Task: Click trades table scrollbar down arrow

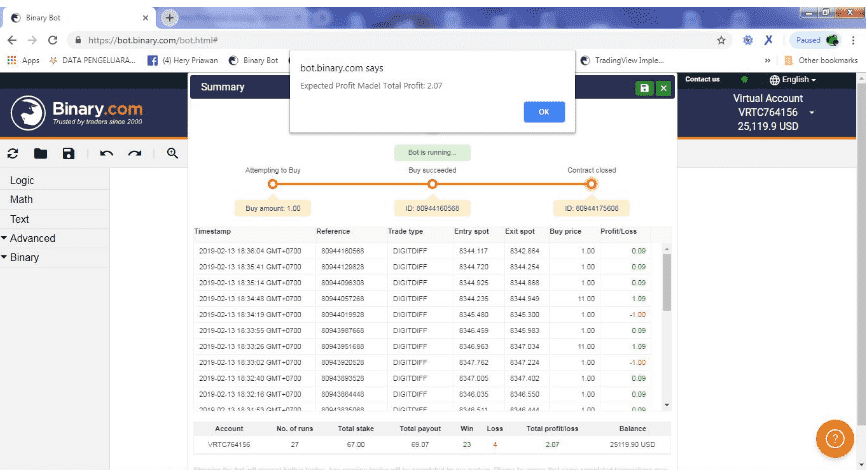Action: pos(667,405)
